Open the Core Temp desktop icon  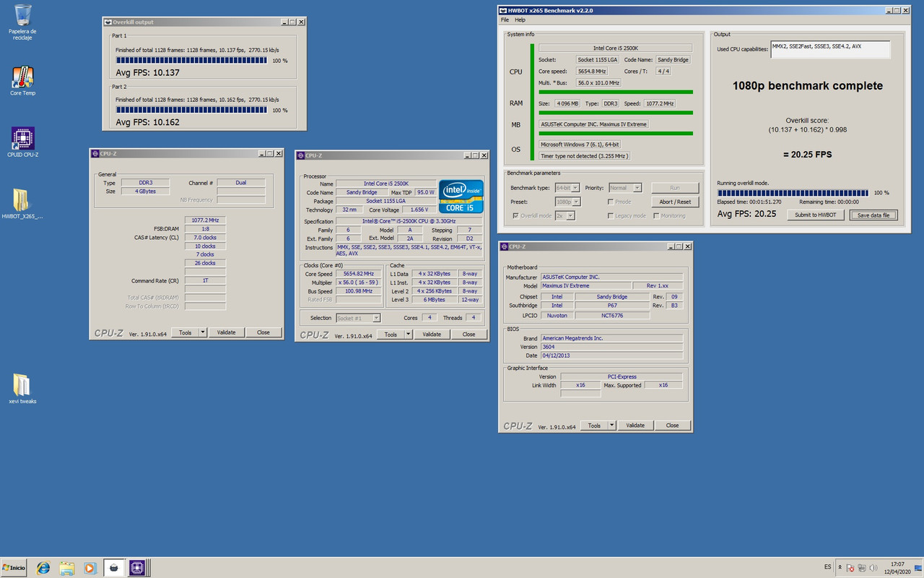(22, 81)
